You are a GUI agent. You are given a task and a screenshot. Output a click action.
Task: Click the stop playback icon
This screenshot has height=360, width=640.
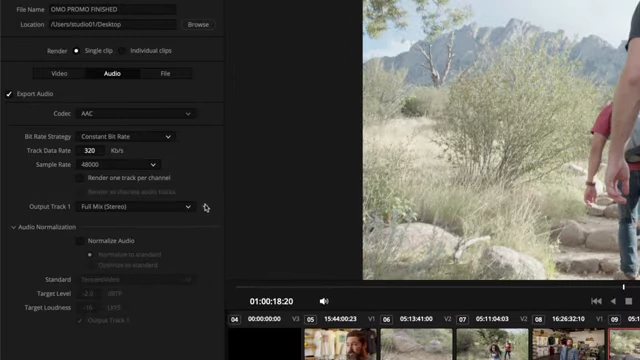pos(629,301)
